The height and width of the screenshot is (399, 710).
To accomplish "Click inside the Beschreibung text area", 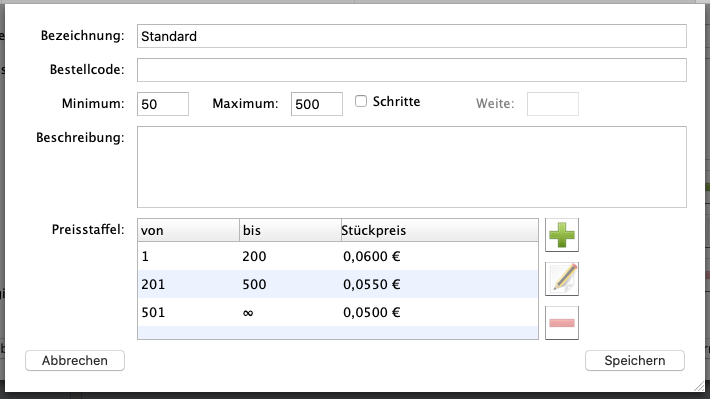I will pyautogui.click(x=412, y=167).
